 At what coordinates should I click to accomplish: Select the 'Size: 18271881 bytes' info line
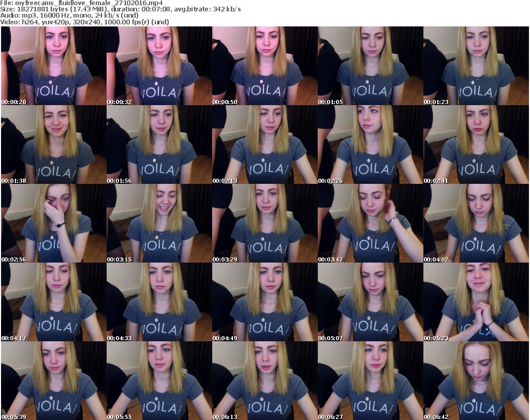(x=121, y=9)
